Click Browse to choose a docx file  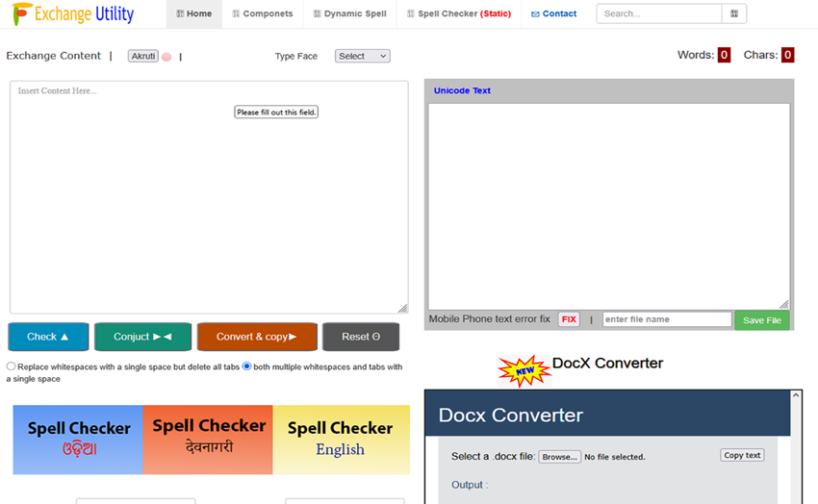point(559,457)
